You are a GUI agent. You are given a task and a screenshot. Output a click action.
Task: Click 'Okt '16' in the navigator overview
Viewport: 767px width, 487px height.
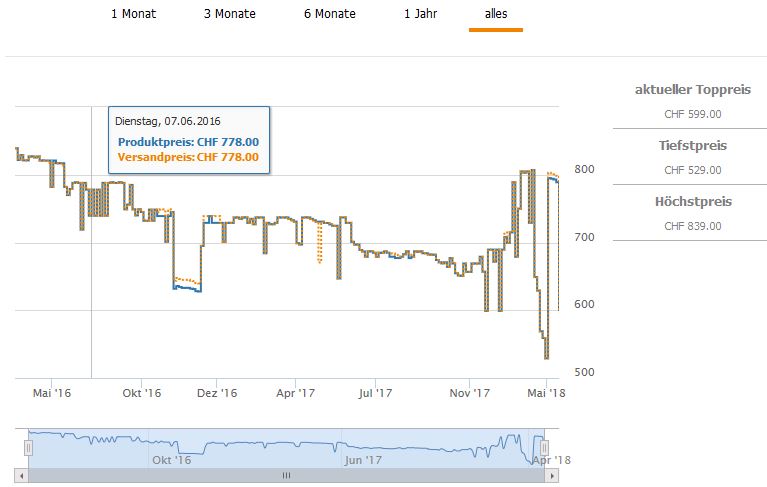(170, 460)
